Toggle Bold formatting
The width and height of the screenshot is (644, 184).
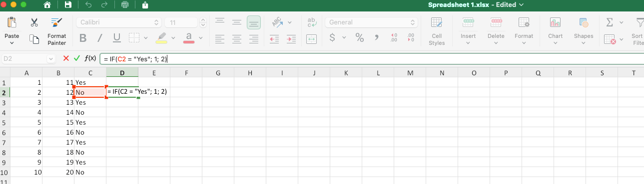[x=83, y=38]
